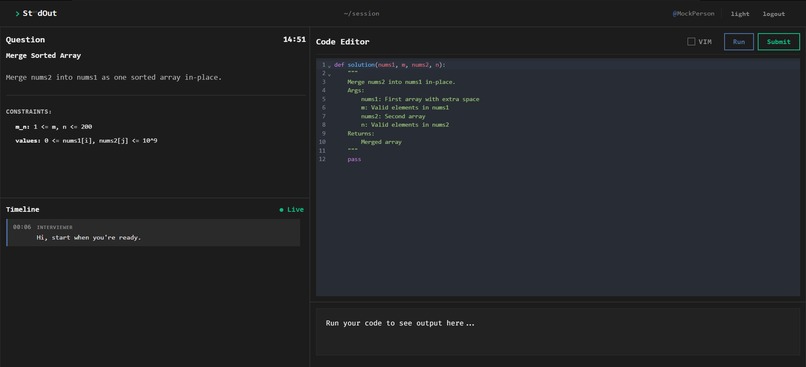Image resolution: width=806 pixels, height=367 pixels.
Task: Click the green Live status indicator
Action: click(291, 210)
